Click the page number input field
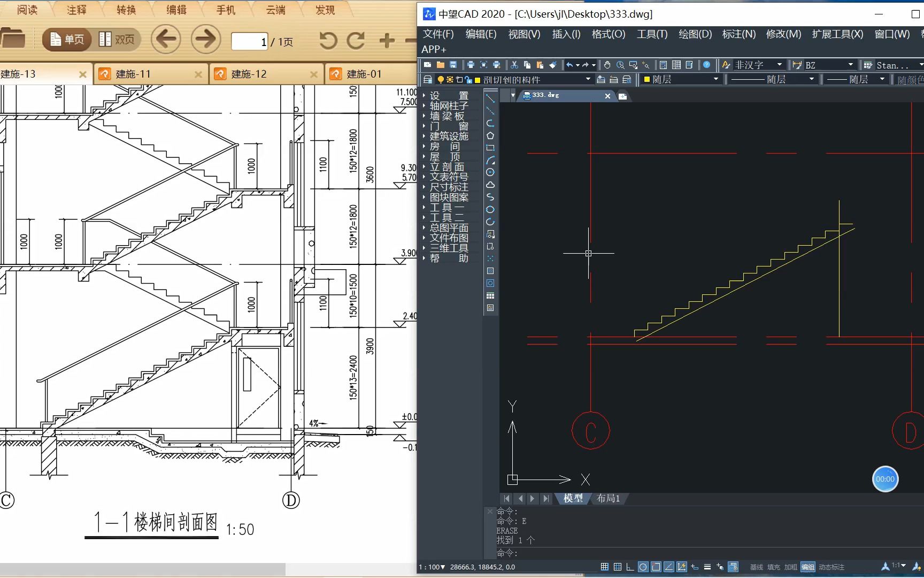Screen dimensions: 924x578 pyautogui.click(x=250, y=41)
